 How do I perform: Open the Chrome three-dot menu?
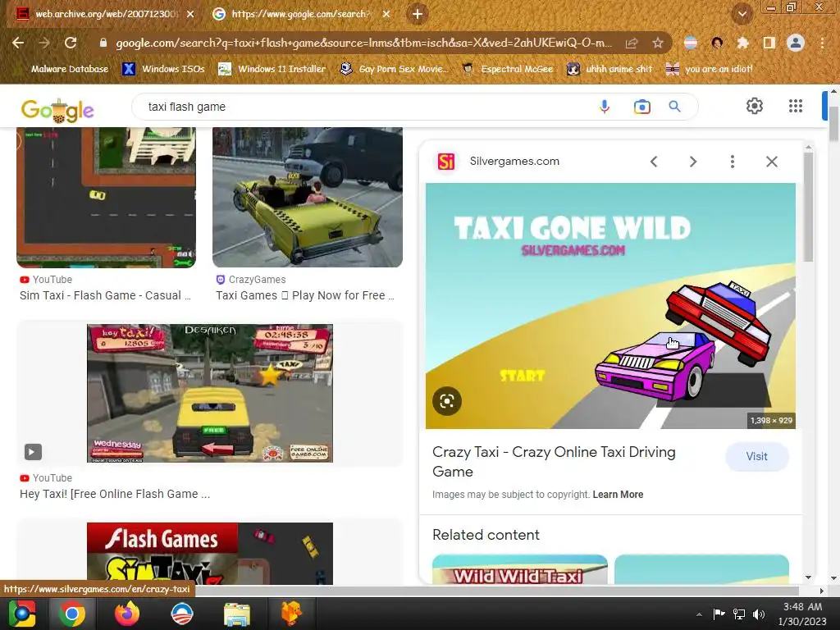[822, 43]
